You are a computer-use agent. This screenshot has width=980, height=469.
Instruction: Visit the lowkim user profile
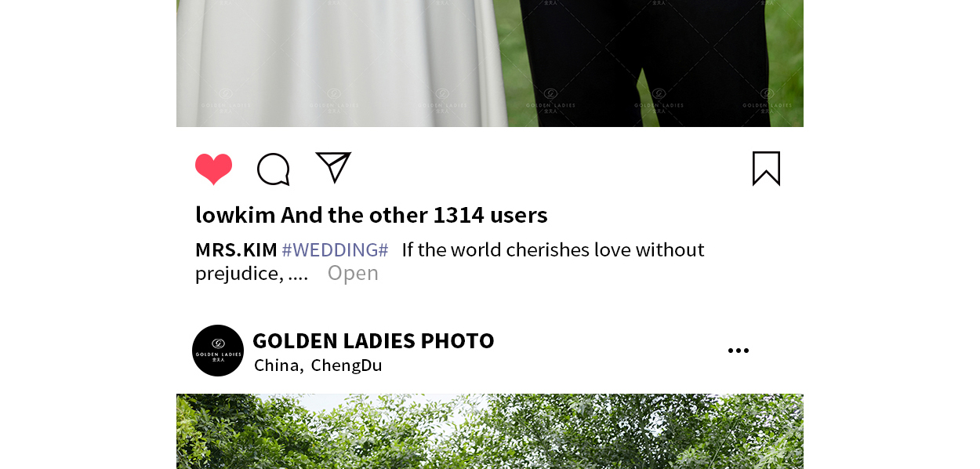point(235,215)
